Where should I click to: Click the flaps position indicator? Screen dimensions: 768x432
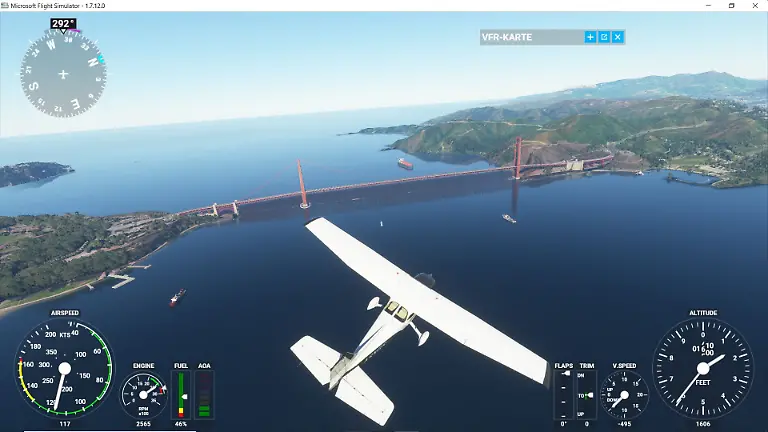[564, 395]
